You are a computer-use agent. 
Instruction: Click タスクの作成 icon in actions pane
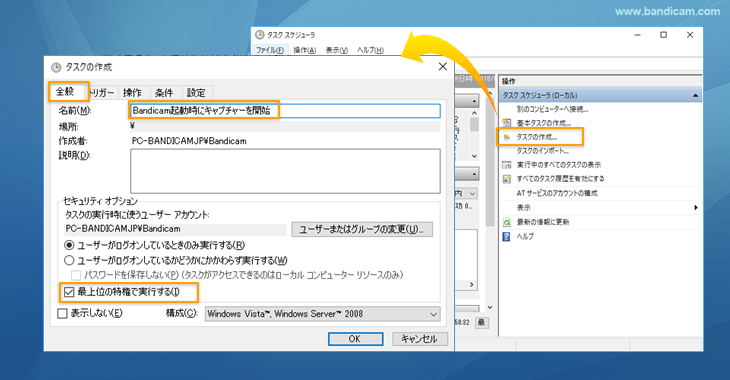(507, 137)
